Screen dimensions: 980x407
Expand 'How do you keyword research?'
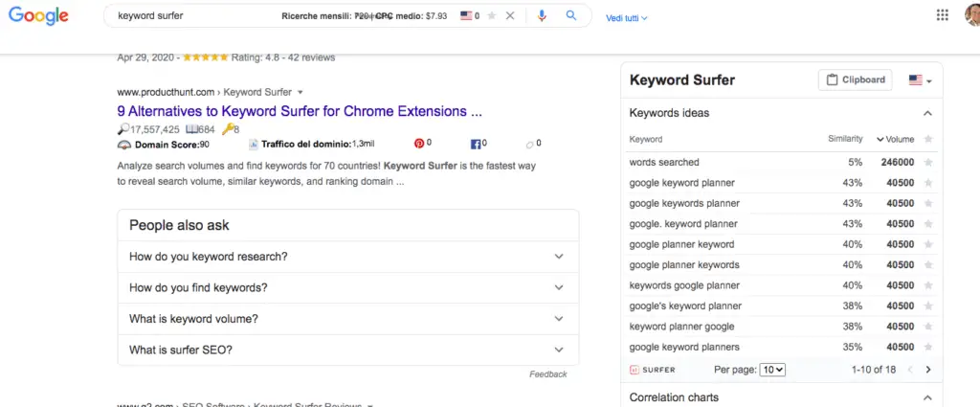point(348,257)
